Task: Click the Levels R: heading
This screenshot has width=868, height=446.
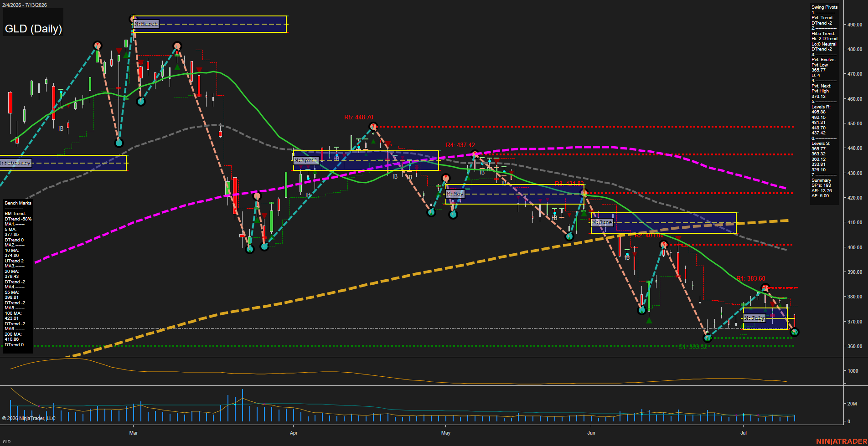Action: point(821,107)
